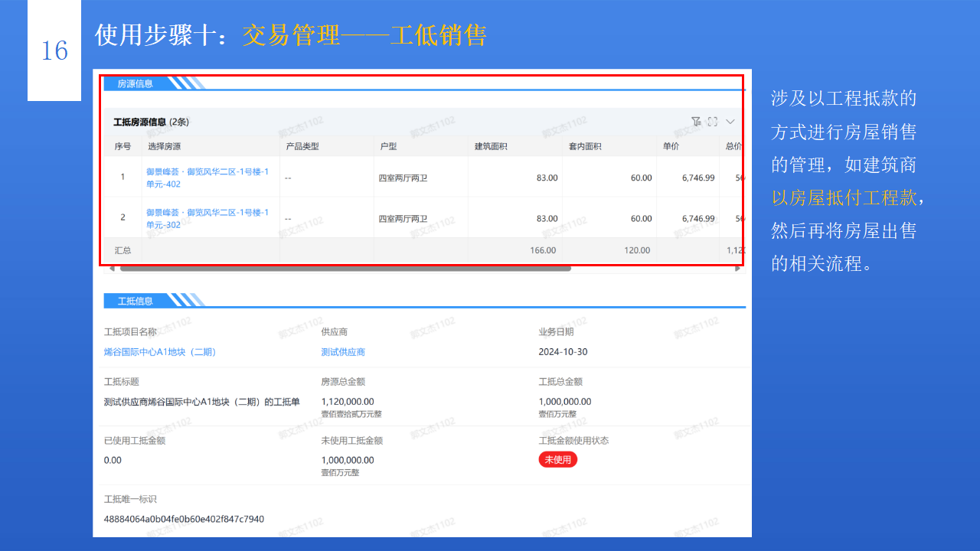The image size is (980, 551).
Task: Click the horizontal scrollbar below the table
Action: (x=337, y=269)
